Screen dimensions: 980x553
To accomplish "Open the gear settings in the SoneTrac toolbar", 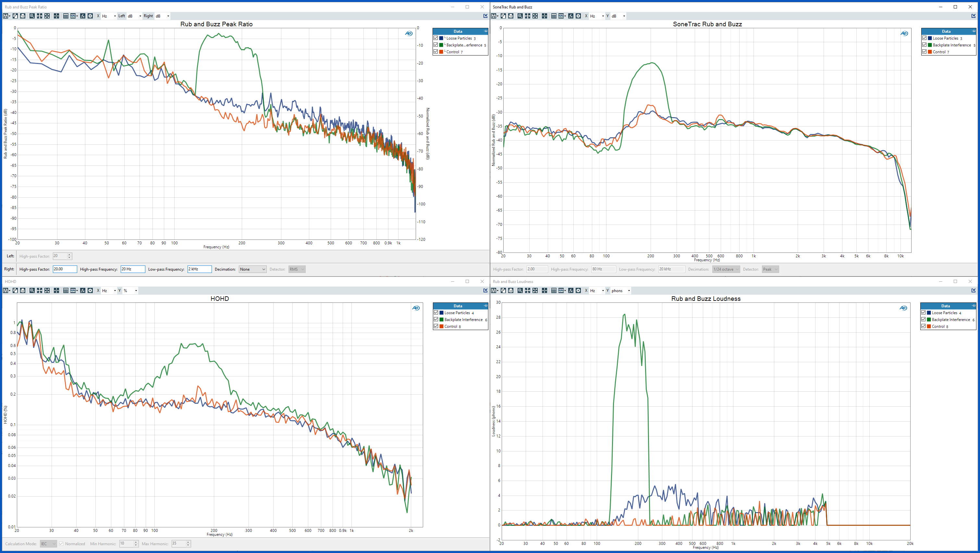I will coord(578,16).
